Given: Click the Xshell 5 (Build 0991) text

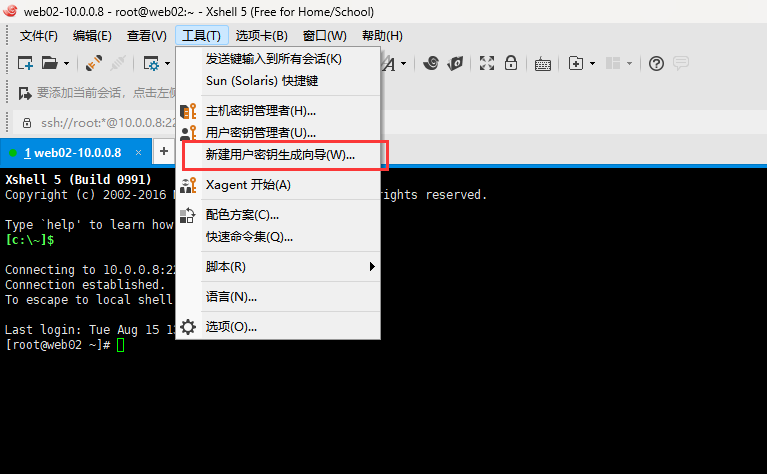Looking at the screenshot, I should click(78, 180).
